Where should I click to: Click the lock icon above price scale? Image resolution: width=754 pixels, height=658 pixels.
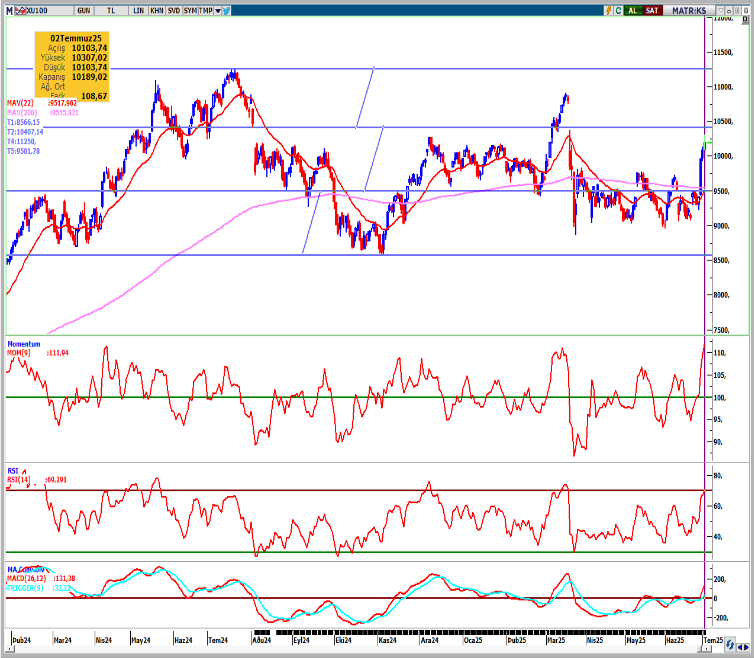[745, 19]
